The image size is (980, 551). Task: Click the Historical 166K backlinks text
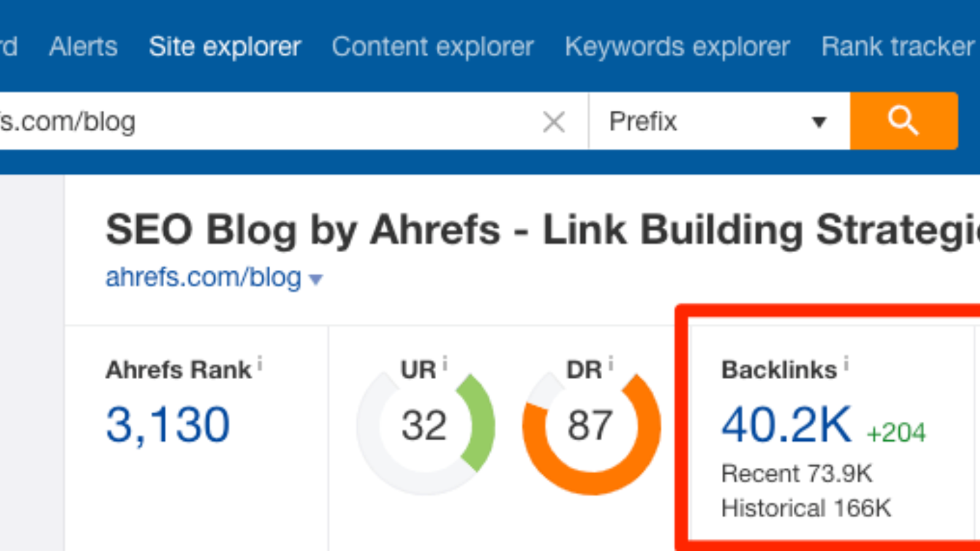pos(806,508)
